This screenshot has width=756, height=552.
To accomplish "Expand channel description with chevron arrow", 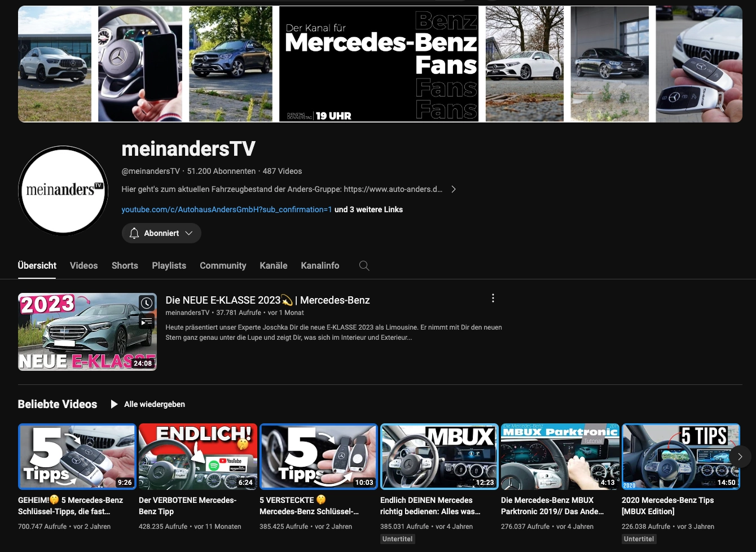I will click(x=454, y=189).
